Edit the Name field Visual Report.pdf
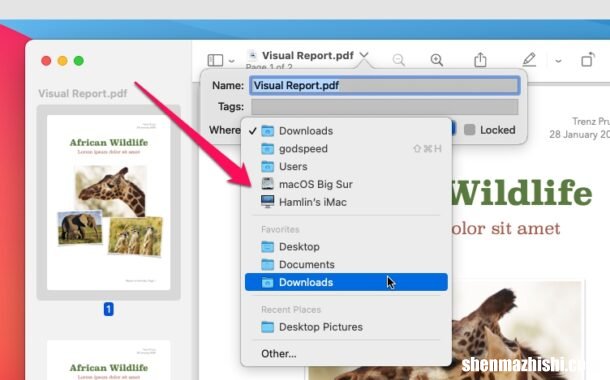This screenshot has height=380, width=610. coord(384,86)
